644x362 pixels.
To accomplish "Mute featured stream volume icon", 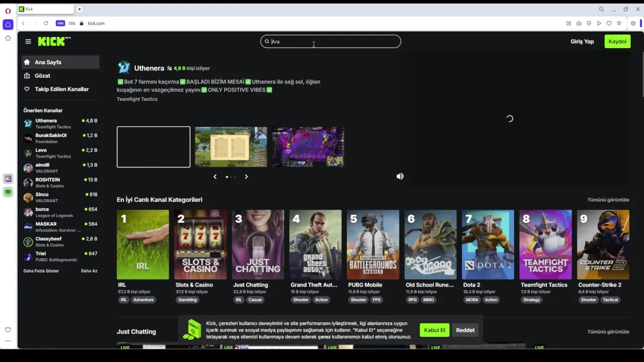I will 400,176.
